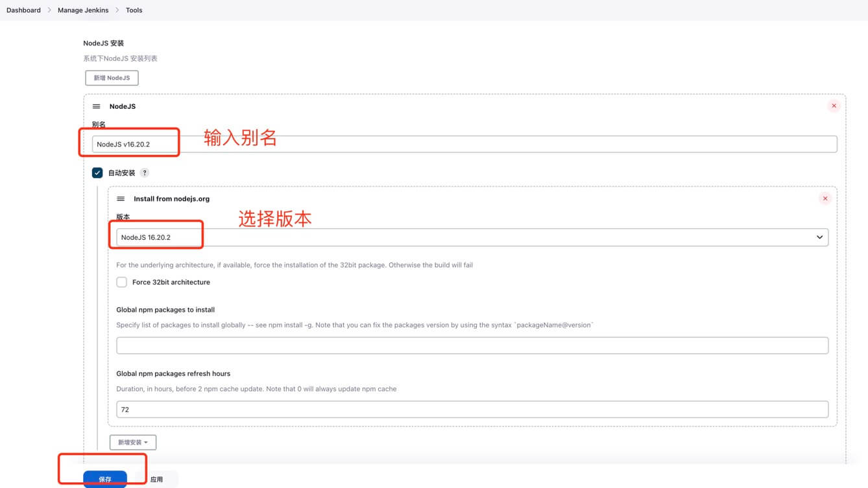
Task: Click the Global npm packages to install field
Action: coord(472,345)
